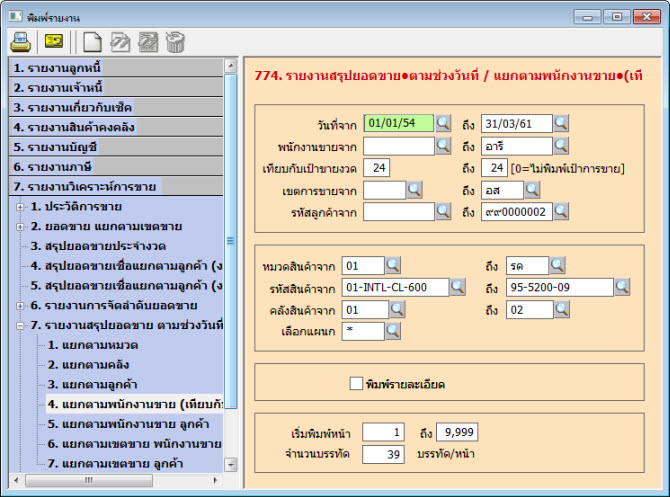Open the 6. รายงานภาษี menu section
Image resolution: width=670 pixels, height=497 pixels.
(116, 166)
